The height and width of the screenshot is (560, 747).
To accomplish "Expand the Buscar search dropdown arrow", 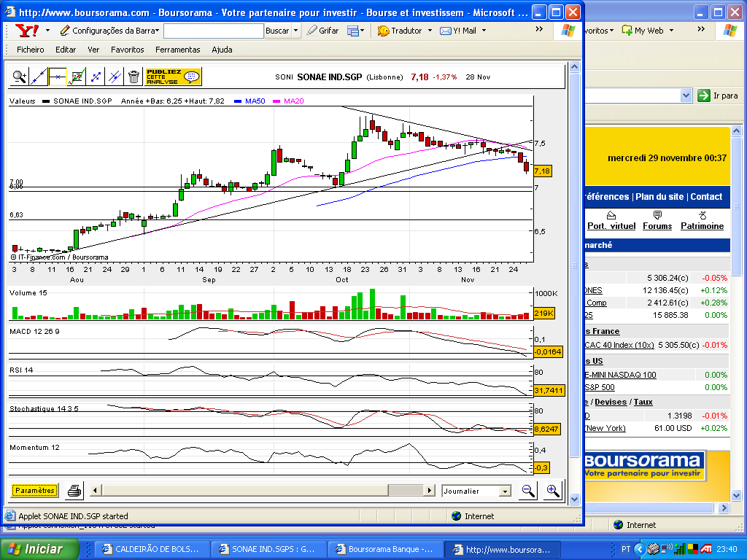I will coord(295,31).
